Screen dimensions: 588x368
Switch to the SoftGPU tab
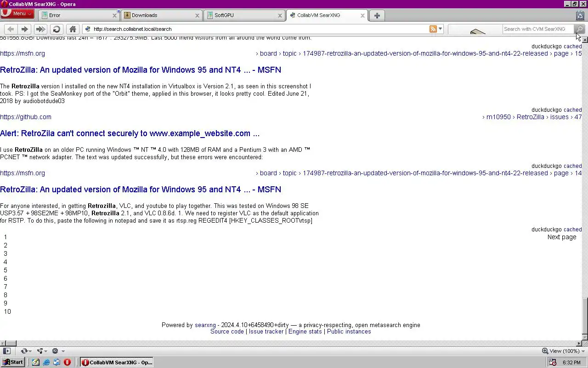click(x=243, y=15)
